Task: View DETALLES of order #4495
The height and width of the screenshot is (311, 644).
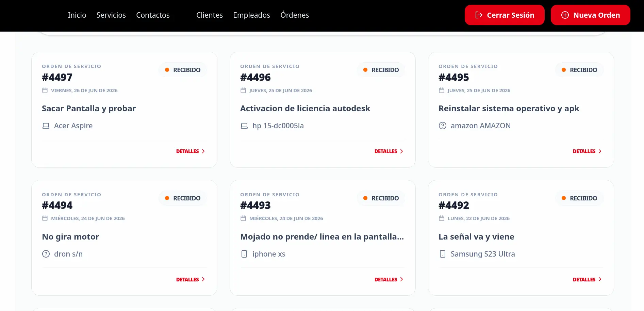Action: coord(587,151)
